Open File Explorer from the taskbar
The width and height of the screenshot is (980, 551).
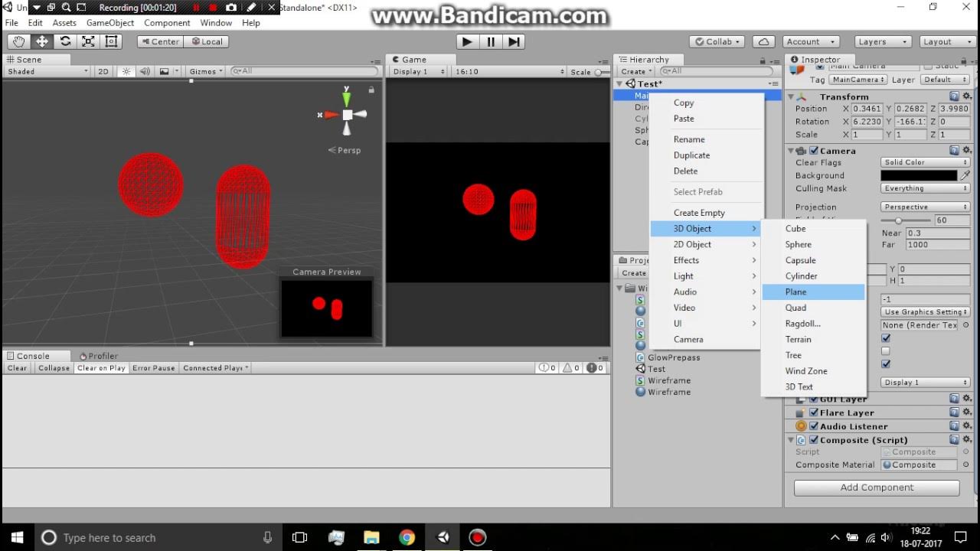(x=371, y=537)
